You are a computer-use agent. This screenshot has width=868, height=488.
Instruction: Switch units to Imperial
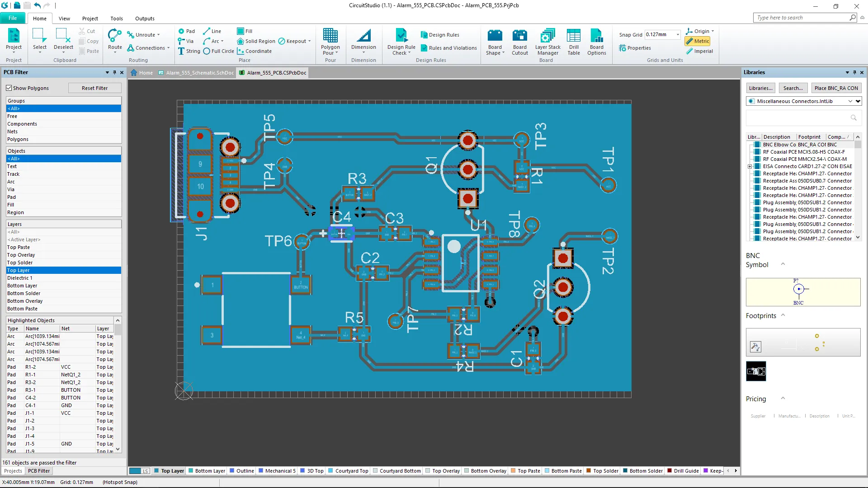(699, 51)
